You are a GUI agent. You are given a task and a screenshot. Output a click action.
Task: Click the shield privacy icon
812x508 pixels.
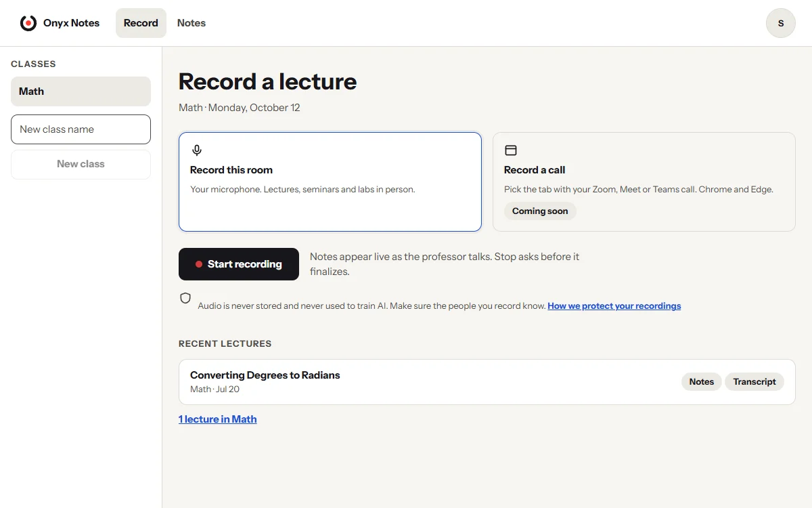(x=185, y=298)
